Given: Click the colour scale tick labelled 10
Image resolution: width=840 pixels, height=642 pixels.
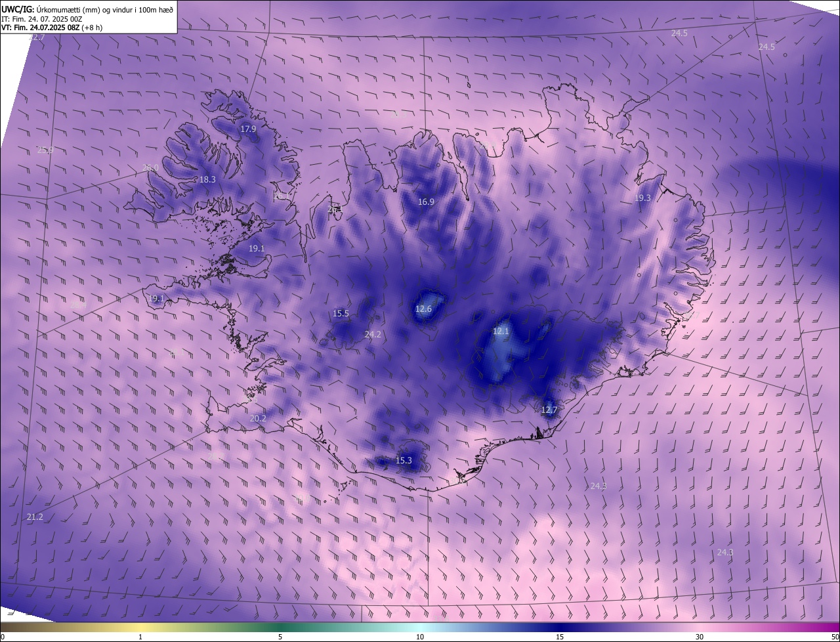Looking at the screenshot, I should [420, 637].
